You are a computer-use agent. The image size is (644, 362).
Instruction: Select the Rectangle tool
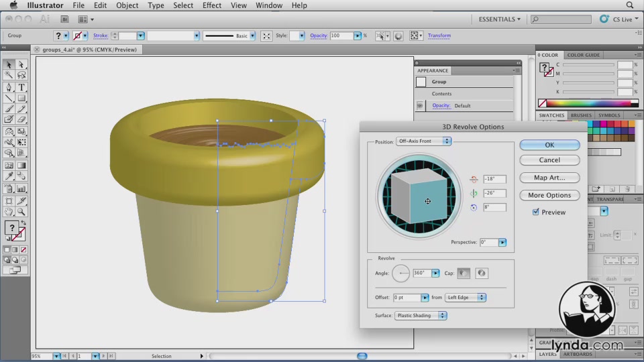tap(21, 98)
